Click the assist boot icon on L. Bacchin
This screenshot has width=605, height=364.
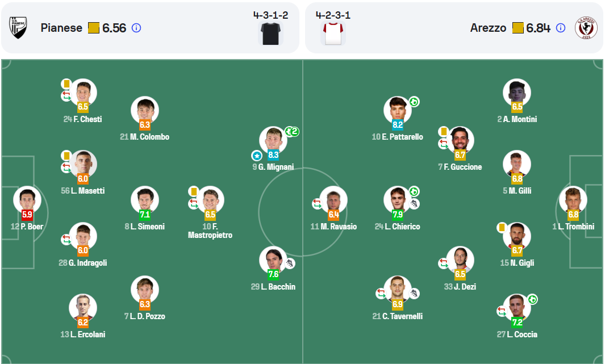[290, 263]
